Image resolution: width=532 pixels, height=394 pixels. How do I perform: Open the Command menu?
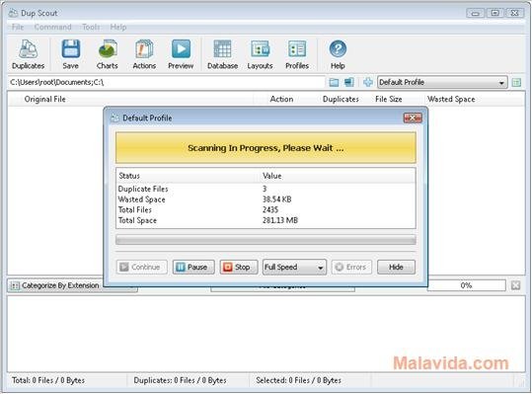[x=52, y=27]
